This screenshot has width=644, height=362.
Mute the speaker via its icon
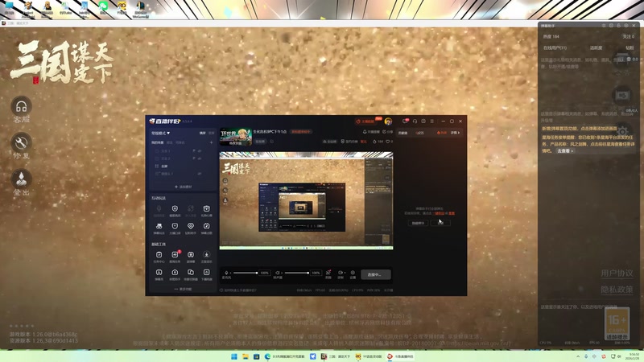(277, 273)
